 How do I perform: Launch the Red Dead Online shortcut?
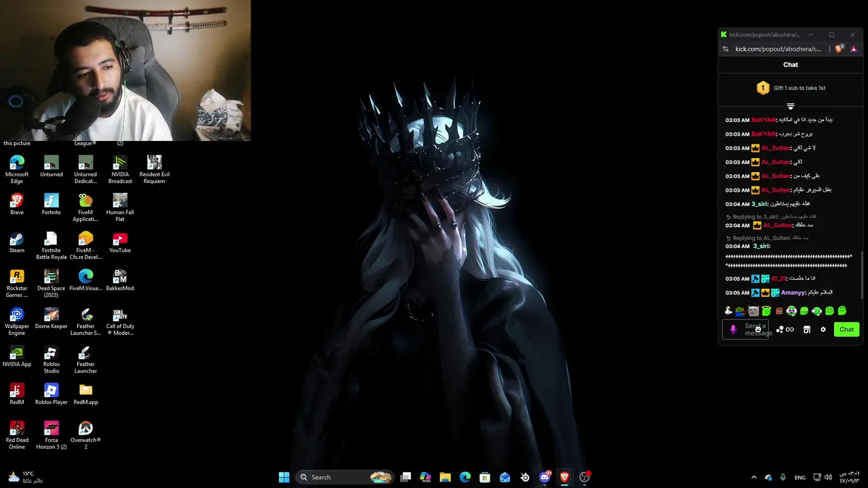pos(17,435)
